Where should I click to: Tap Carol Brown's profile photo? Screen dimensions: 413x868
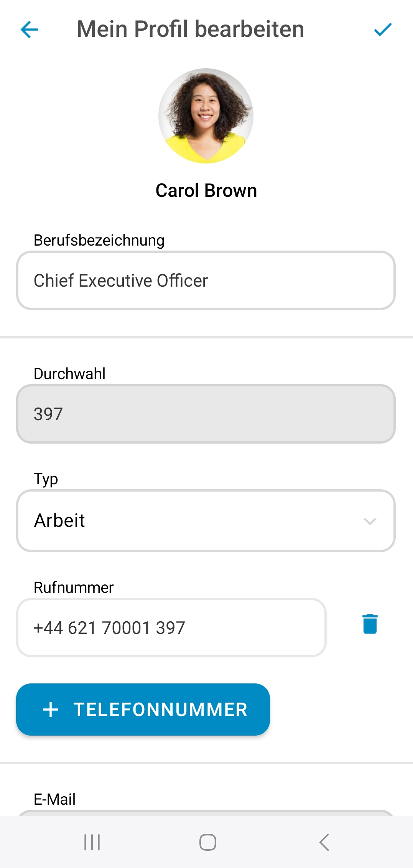pos(206,116)
